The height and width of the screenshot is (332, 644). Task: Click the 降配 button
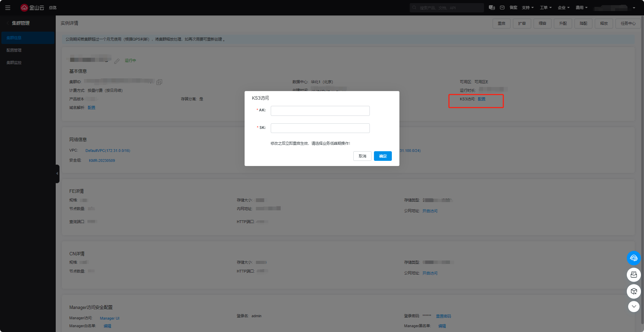click(x=583, y=23)
